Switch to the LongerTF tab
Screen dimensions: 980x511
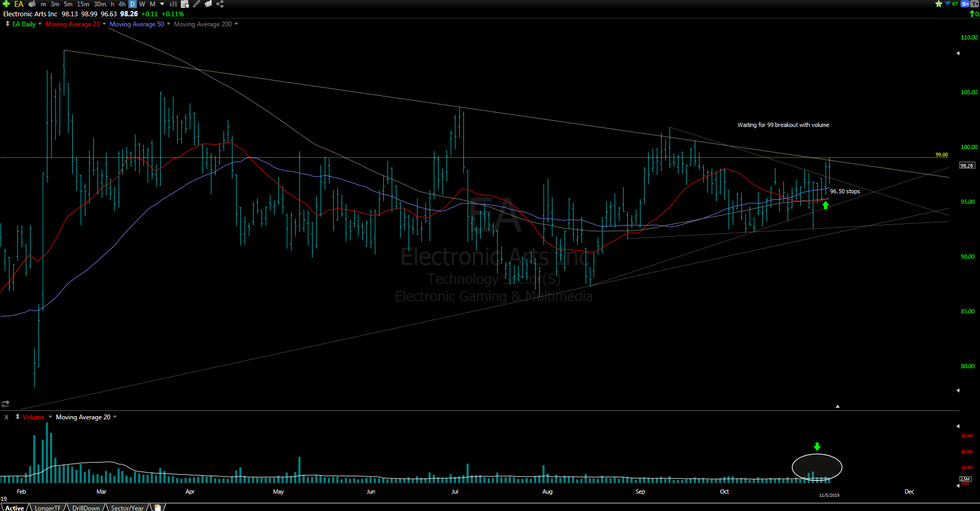(47, 508)
